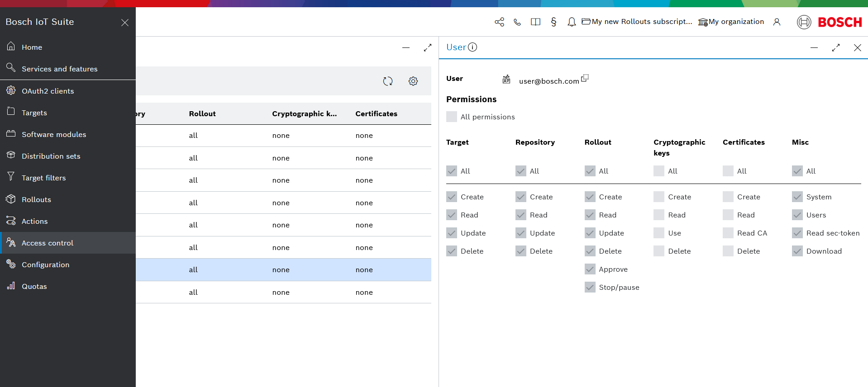Viewport: 868px width, 387px height.
Task: Open table settings gear icon
Action: coord(413,81)
